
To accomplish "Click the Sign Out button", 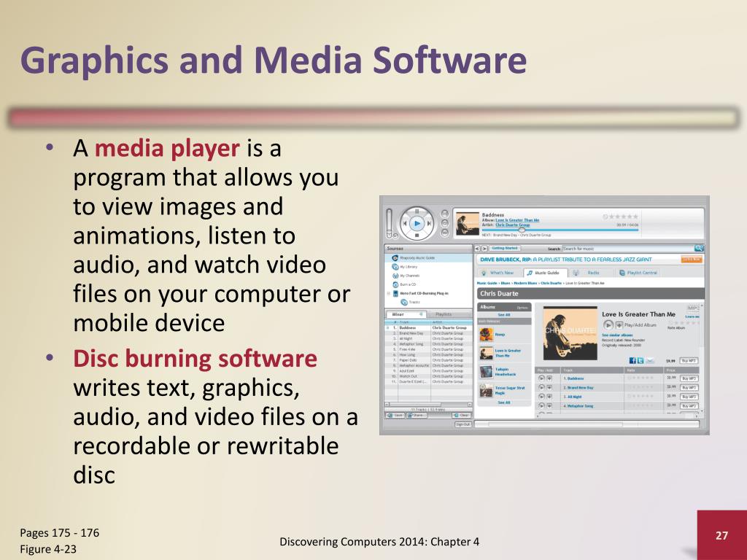I will pyautogui.click(x=462, y=424).
